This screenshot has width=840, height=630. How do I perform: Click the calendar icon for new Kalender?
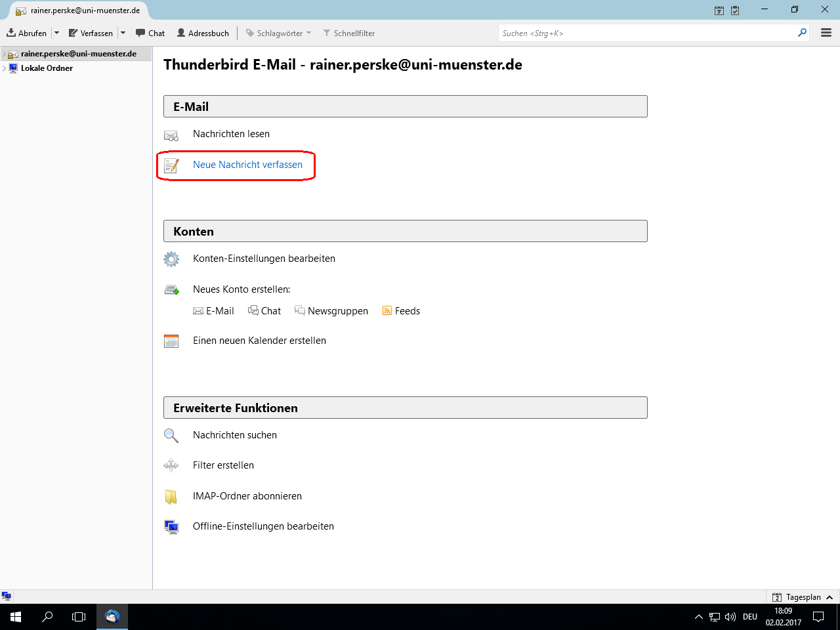point(171,341)
